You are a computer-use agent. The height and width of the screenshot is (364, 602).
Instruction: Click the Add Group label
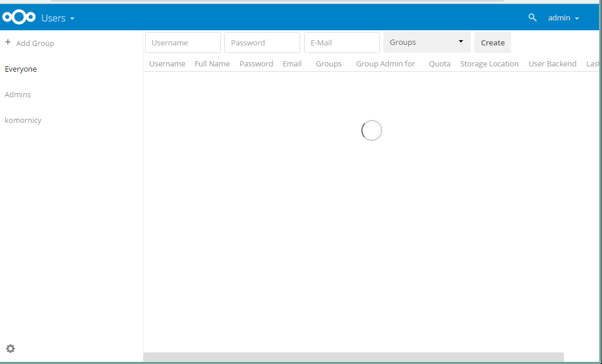[x=36, y=43]
